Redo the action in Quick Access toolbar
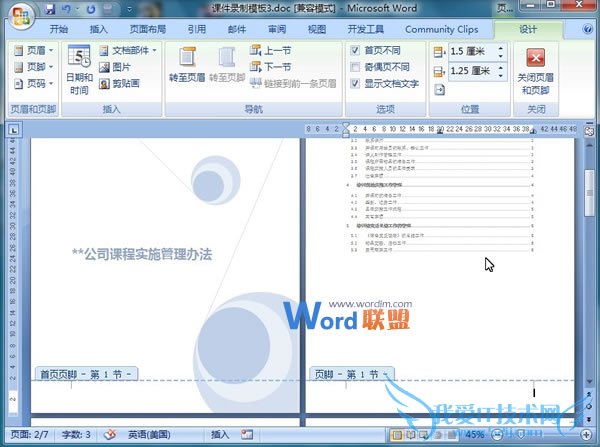 tap(91, 9)
